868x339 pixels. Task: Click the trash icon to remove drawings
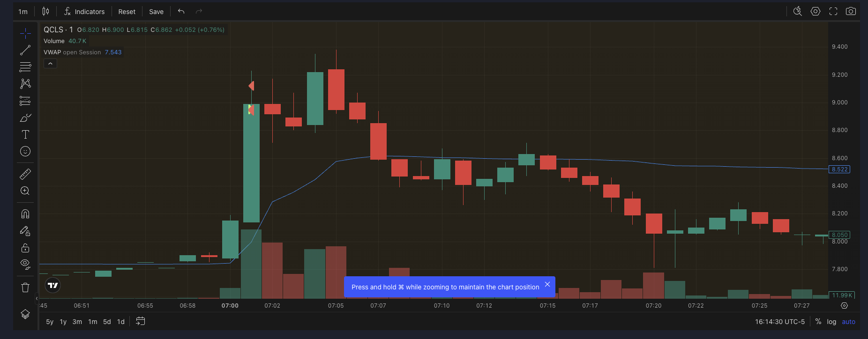25,287
